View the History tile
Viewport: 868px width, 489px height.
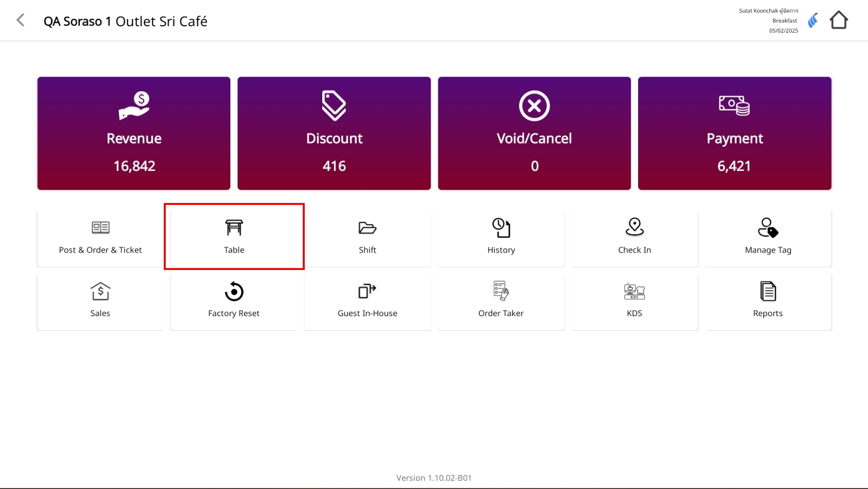[501, 238]
